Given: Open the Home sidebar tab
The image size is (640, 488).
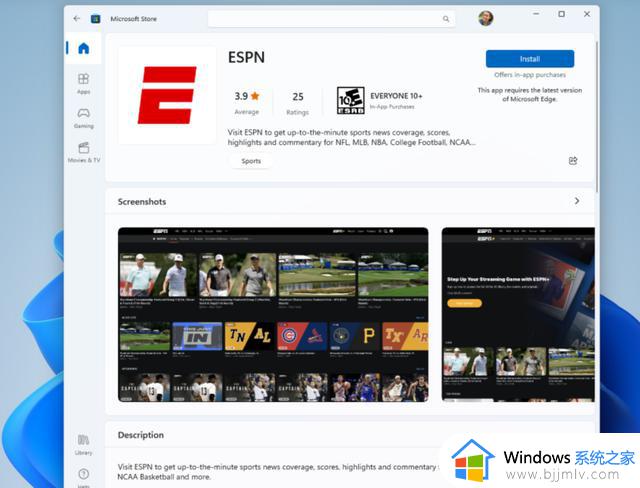Looking at the screenshot, I should [83, 48].
